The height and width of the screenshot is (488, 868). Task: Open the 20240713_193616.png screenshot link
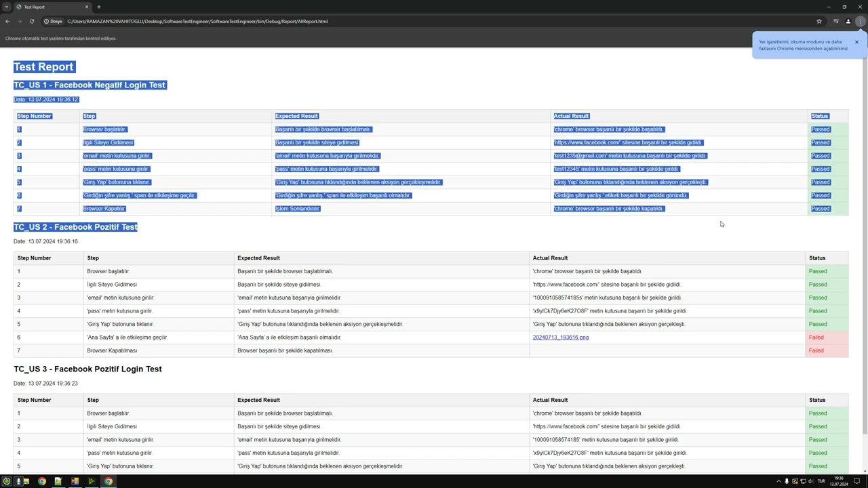561,338
